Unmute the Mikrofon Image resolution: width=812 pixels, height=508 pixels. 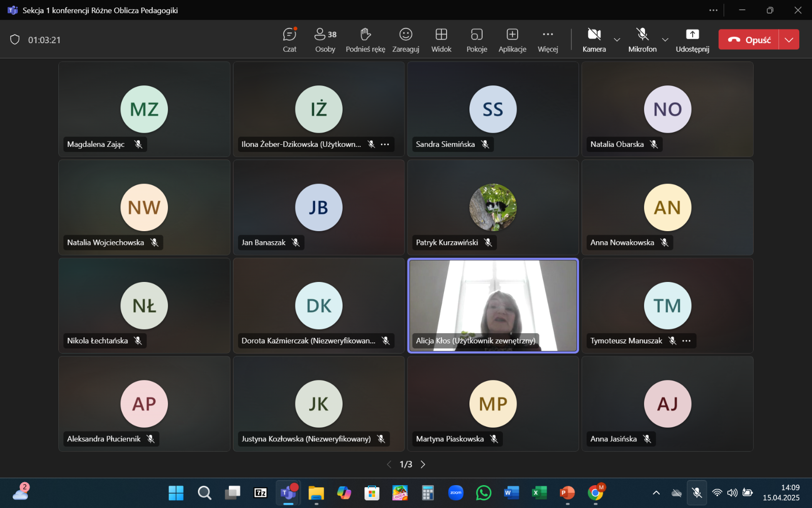642,40
